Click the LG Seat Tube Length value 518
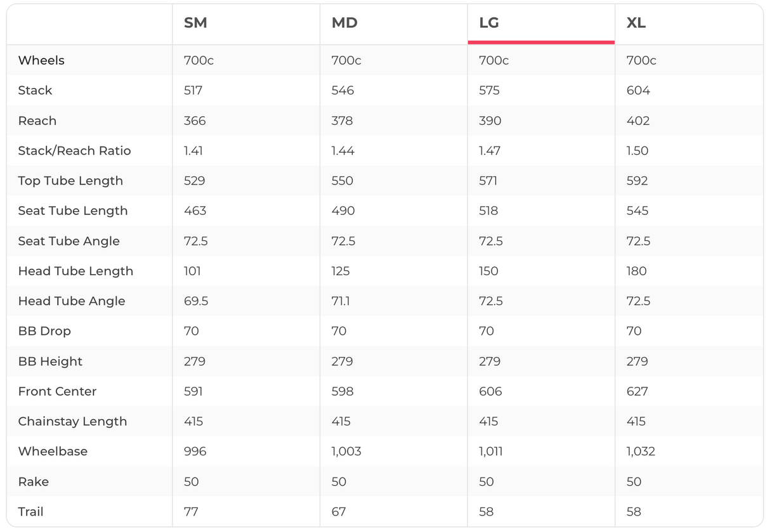This screenshot has width=770, height=532. tap(488, 211)
